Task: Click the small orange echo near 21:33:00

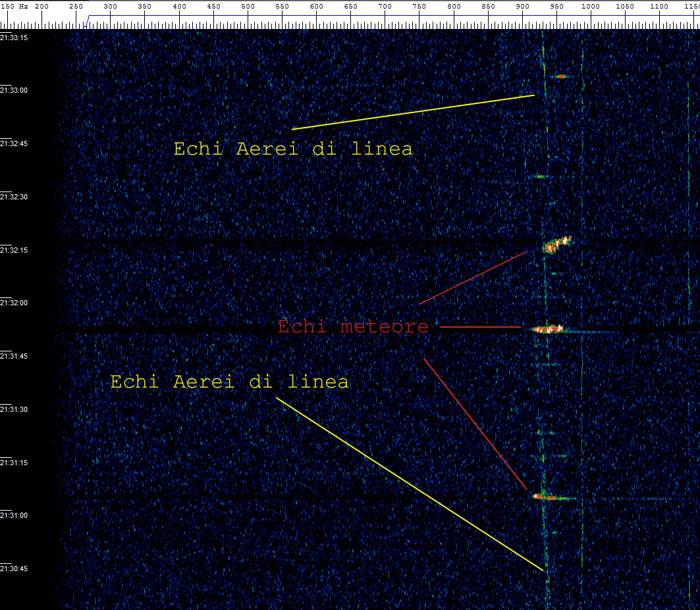Action: [561, 76]
